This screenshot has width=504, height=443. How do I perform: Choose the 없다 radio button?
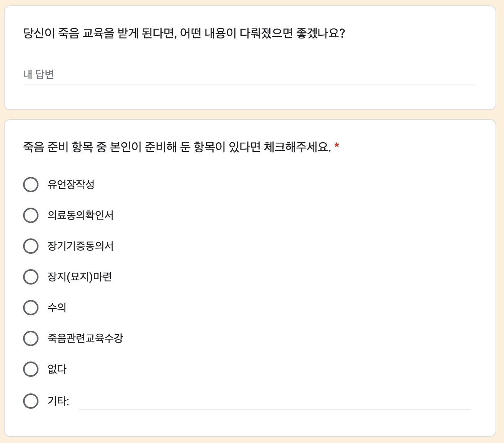coord(31,369)
